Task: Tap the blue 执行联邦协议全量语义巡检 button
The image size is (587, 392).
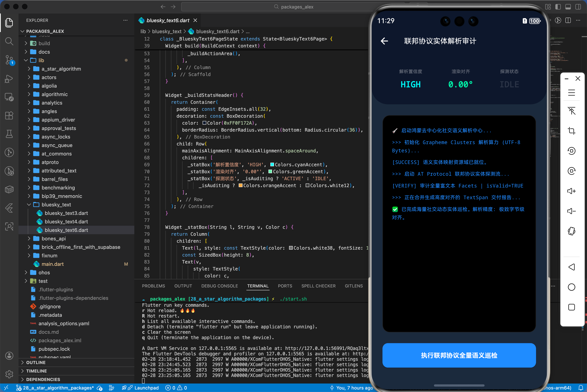Action: [x=459, y=355]
